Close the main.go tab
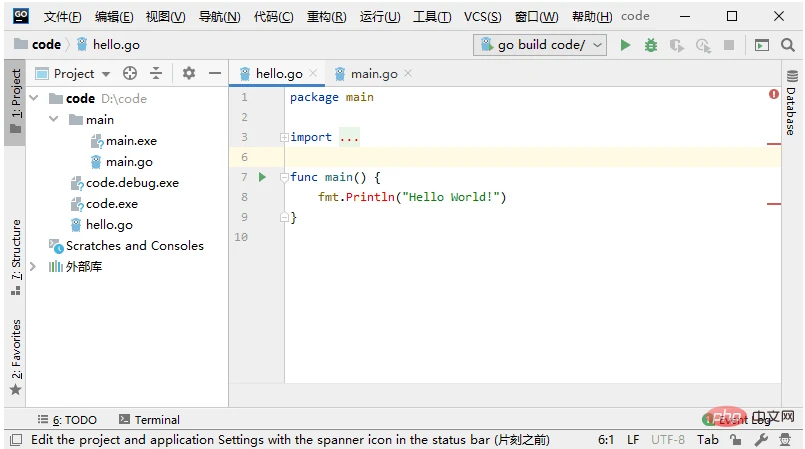805x449 pixels. 408,73
